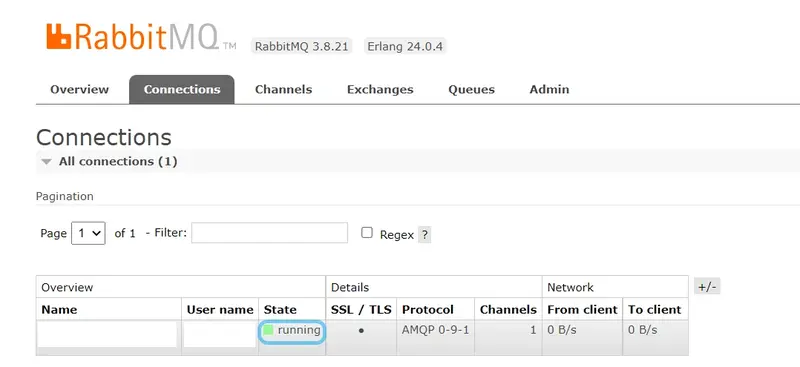Open the Page number dropdown

(88, 233)
